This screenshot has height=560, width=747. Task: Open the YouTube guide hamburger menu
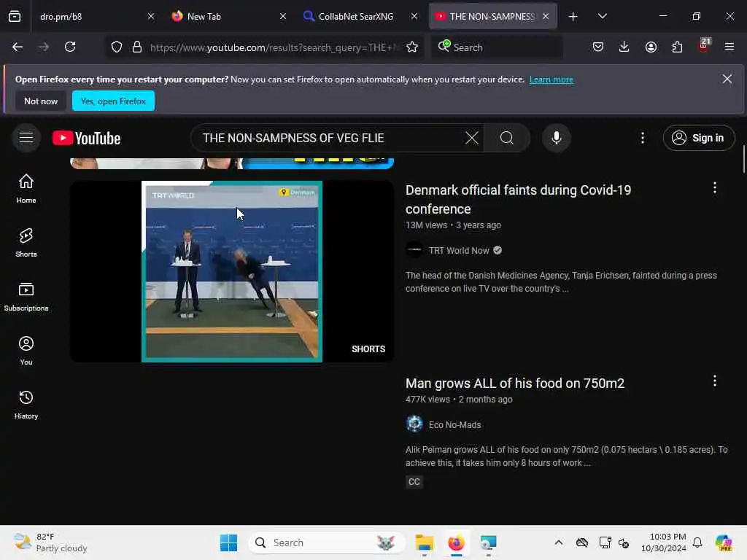[x=26, y=138]
